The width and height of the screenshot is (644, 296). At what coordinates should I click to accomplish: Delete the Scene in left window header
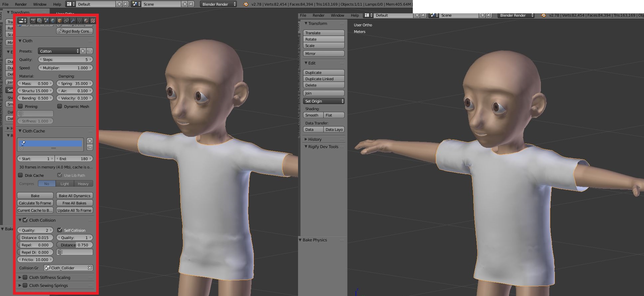coord(191,4)
